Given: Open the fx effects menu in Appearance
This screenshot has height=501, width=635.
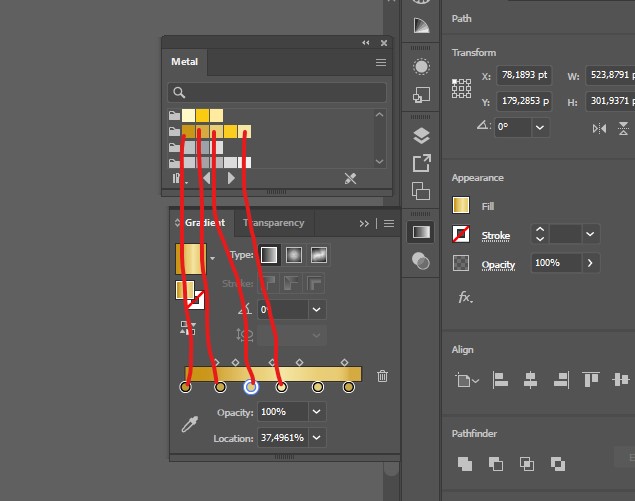Looking at the screenshot, I should (465, 297).
